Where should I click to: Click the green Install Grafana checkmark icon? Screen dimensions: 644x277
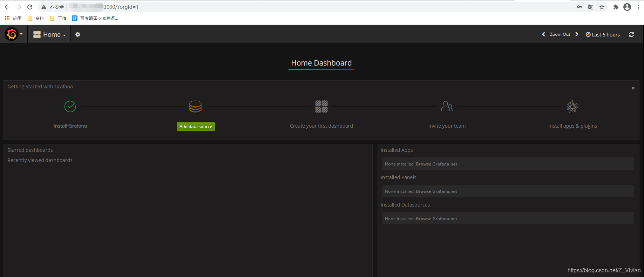point(70,106)
